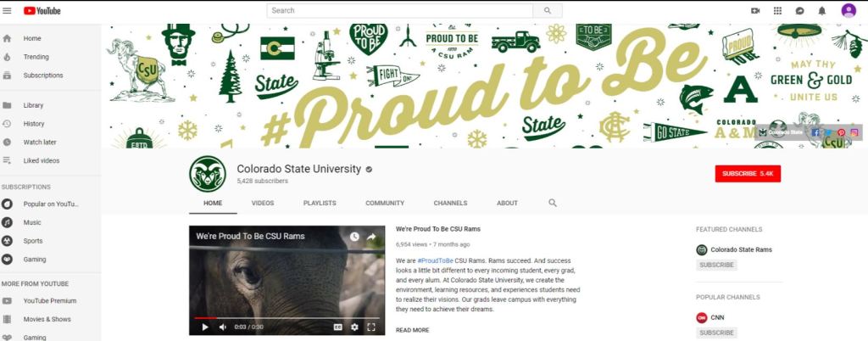Open the notifications bell
868x341 pixels.
click(822, 10)
